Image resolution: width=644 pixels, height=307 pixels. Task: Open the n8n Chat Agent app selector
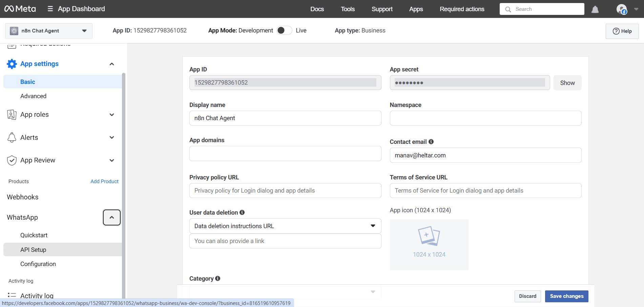(x=48, y=31)
